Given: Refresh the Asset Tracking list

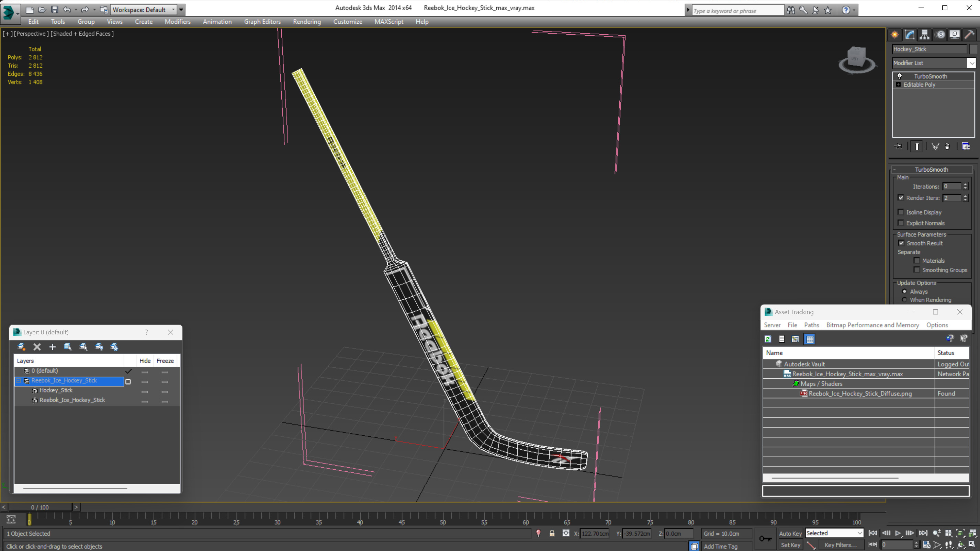Looking at the screenshot, I should [768, 339].
